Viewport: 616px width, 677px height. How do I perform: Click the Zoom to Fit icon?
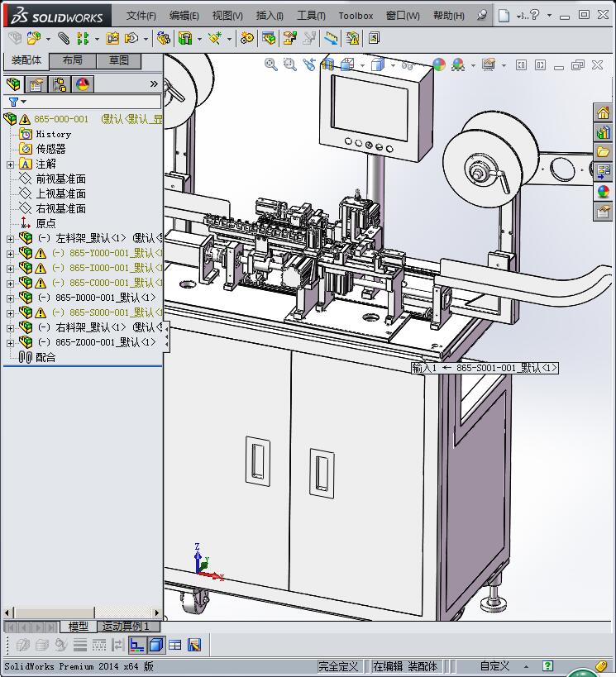click(x=271, y=64)
